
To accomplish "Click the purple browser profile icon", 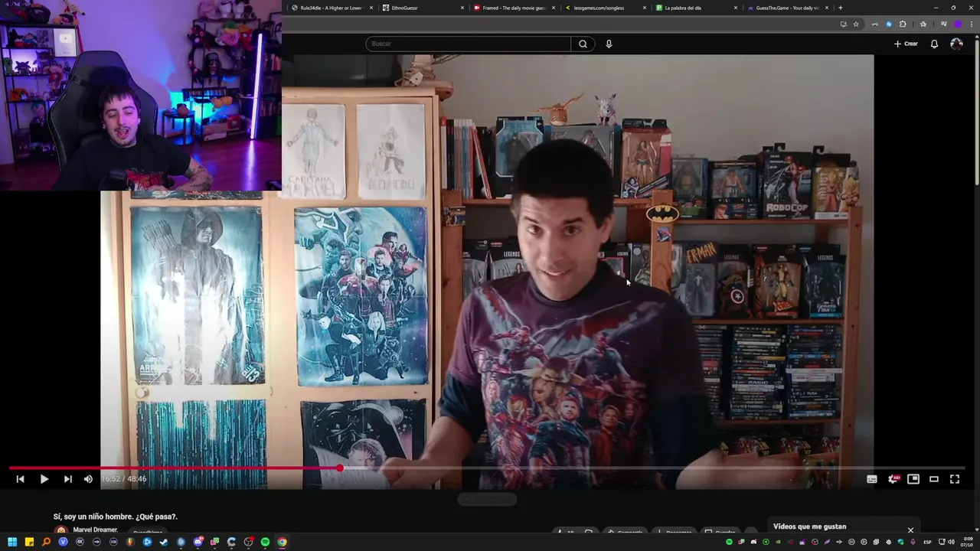I will [957, 24].
